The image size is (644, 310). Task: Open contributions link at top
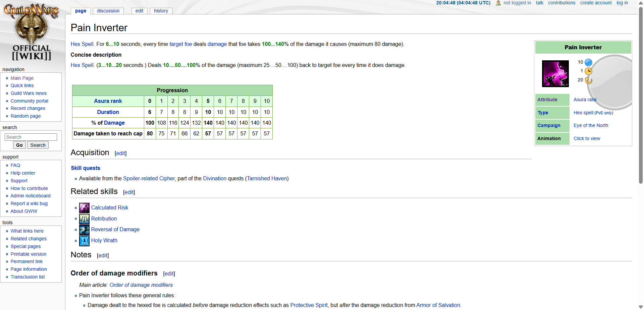click(561, 3)
